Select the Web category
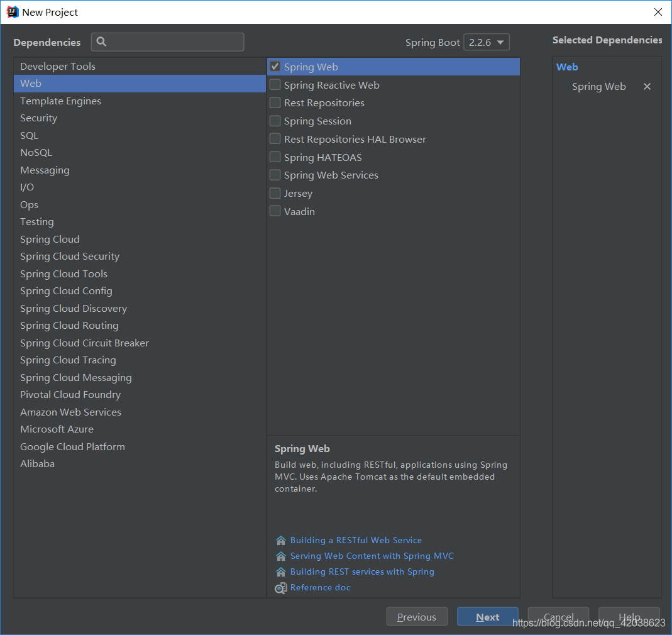 click(x=140, y=84)
